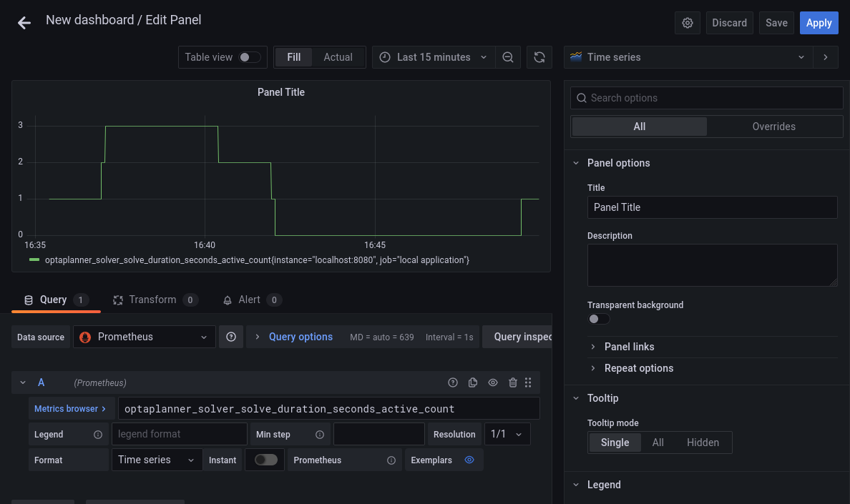The height and width of the screenshot is (504, 850).
Task: Hide query A using the eye icon
Action: (492, 382)
